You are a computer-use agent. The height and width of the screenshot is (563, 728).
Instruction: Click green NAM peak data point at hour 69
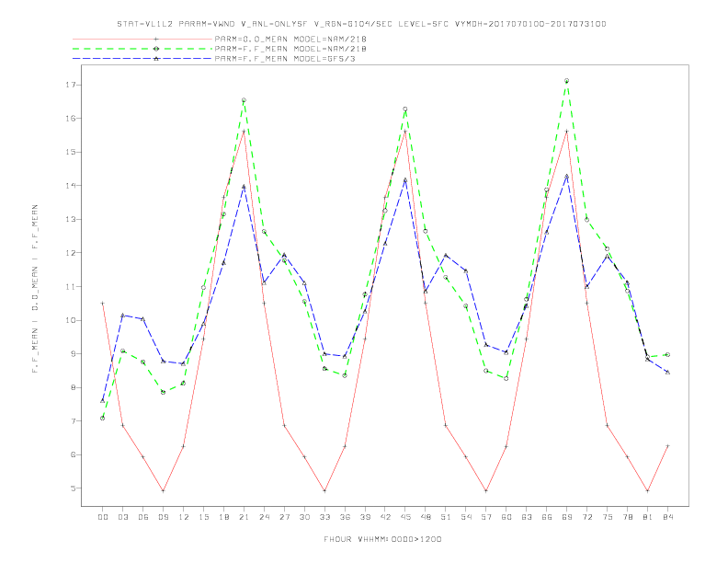click(x=567, y=81)
